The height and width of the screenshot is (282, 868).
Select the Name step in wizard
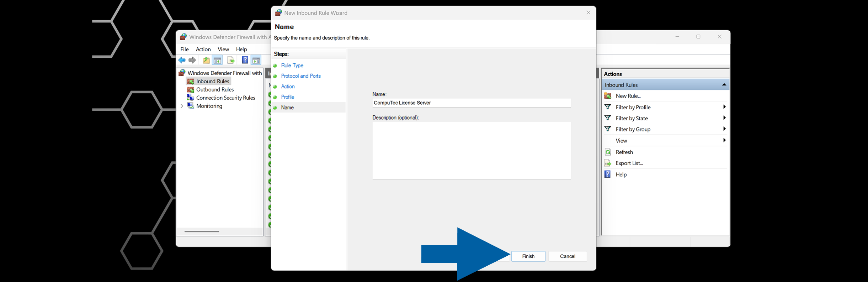click(287, 108)
